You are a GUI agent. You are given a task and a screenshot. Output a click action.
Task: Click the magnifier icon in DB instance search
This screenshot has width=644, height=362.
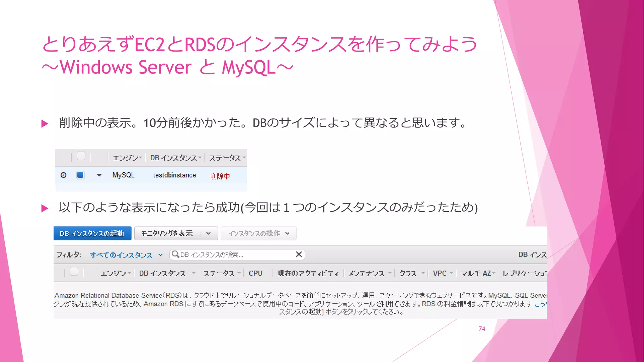click(175, 254)
